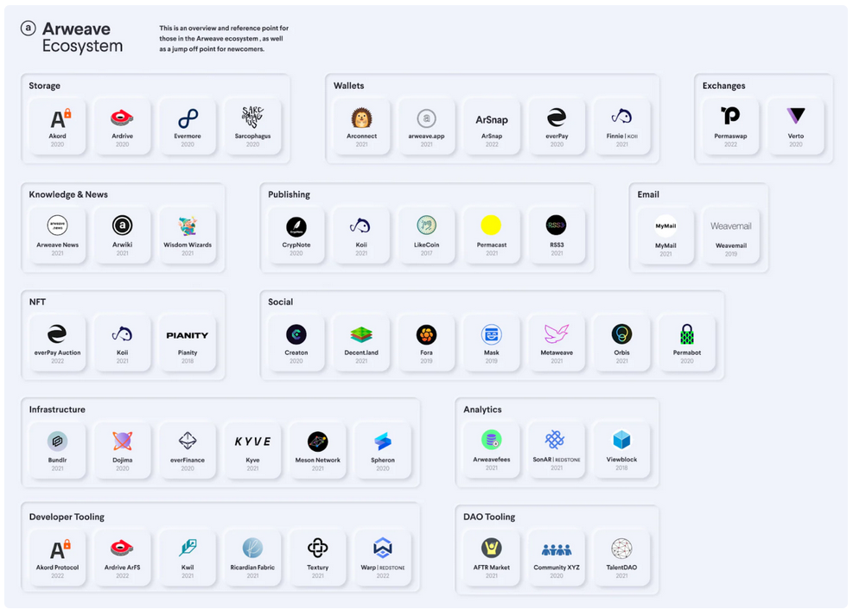Select the Sarcophagus storage icon
This screenshot has height=616, width=853.
coord(252,117)
